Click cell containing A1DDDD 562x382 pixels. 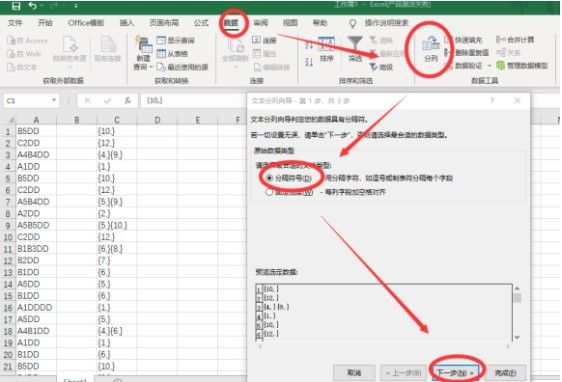click(x=36, y=307)
